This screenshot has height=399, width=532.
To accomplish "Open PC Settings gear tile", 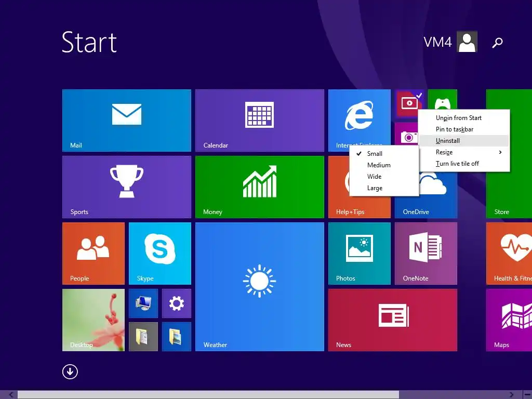I will (x=177, y=303).
